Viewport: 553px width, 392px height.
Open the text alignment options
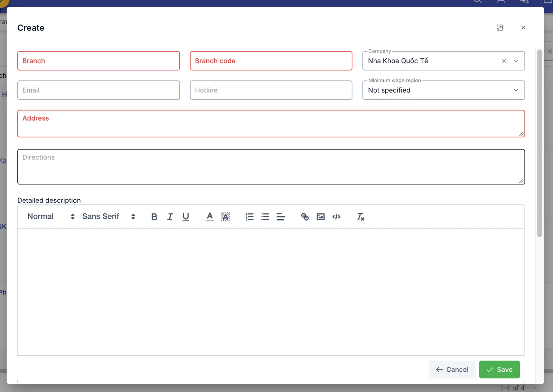point(281,217)
